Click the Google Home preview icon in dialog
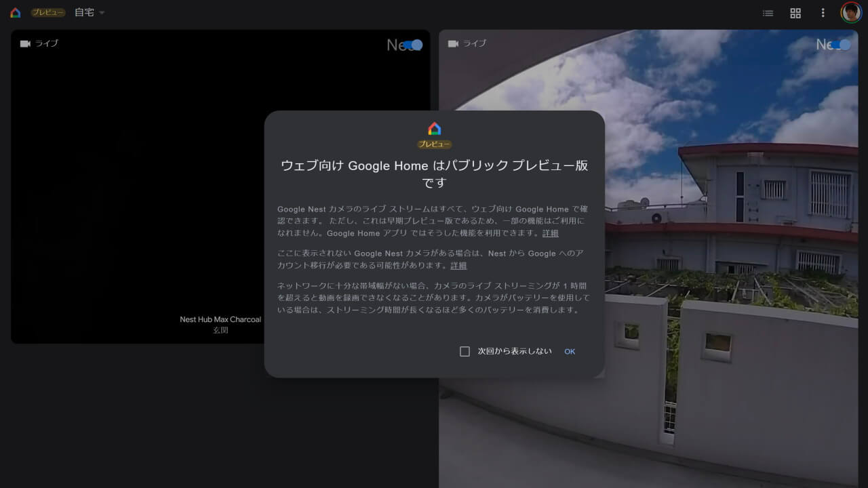868x488 pixels. [434, 127]
